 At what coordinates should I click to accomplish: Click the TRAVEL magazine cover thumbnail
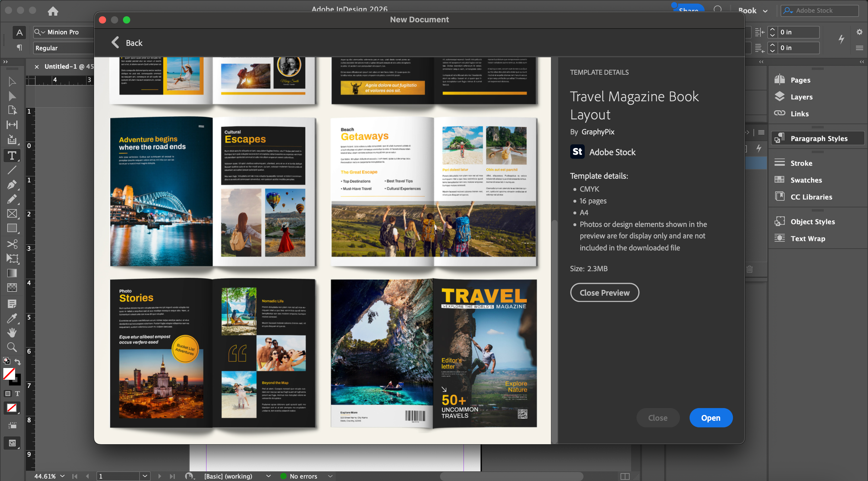click(x=485, y=353)
